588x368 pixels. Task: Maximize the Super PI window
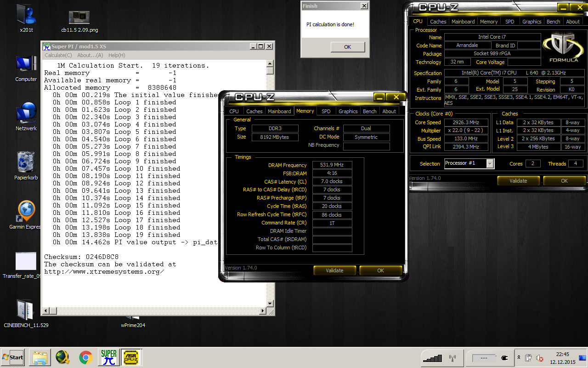point(261,46)
